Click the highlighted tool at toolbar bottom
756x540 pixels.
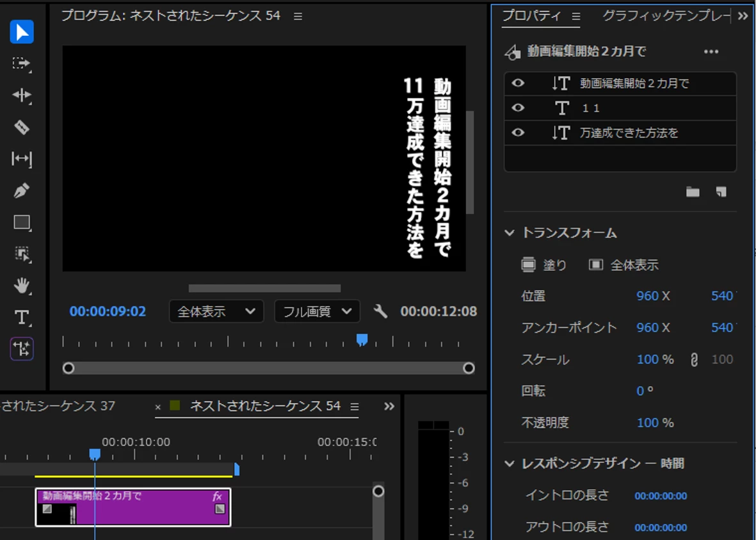[x=22, y=348]
